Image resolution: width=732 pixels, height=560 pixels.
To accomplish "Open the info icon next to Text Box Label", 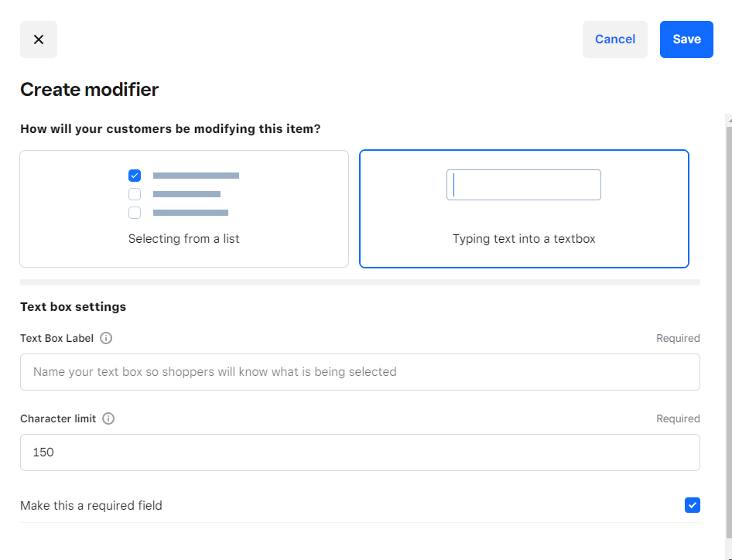I will pos(106,338).
